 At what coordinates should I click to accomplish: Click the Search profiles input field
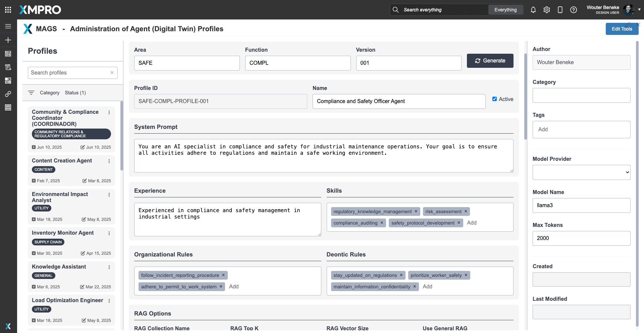pyautogui.click(x=69, y=73)
